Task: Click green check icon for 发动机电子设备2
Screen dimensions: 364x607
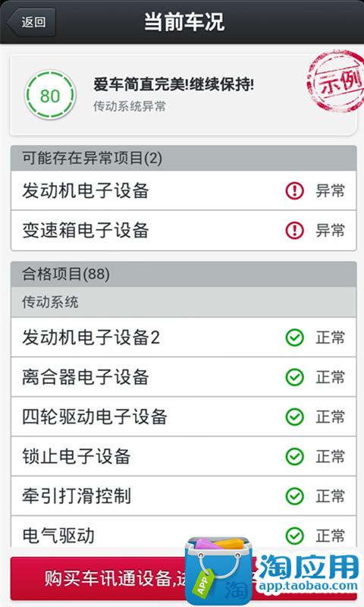Action: tap(294, 338)
